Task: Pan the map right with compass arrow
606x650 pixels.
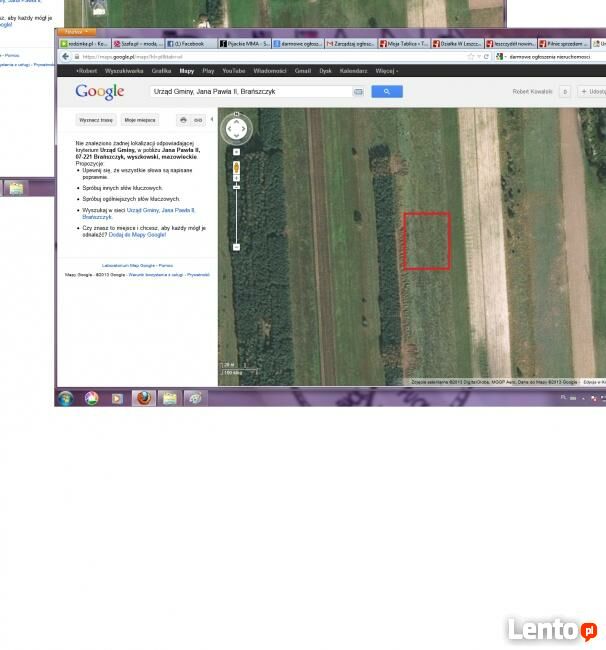Action: pyautogui.click(x=243, y=129)
